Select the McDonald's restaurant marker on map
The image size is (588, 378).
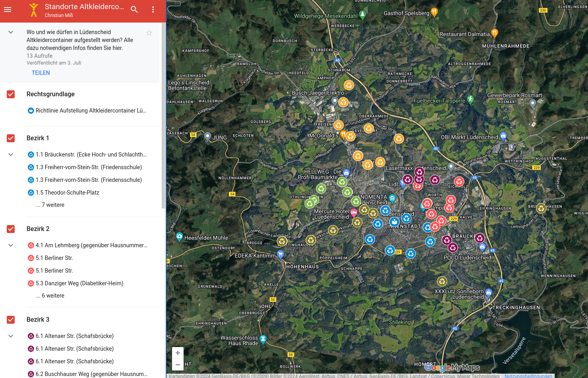(x=343, y=134)
